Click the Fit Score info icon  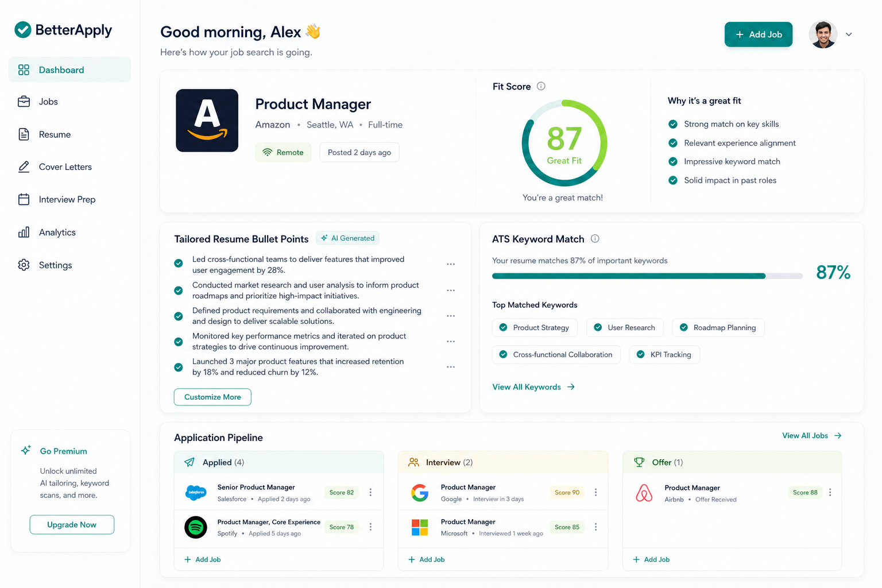click(541, 86)
